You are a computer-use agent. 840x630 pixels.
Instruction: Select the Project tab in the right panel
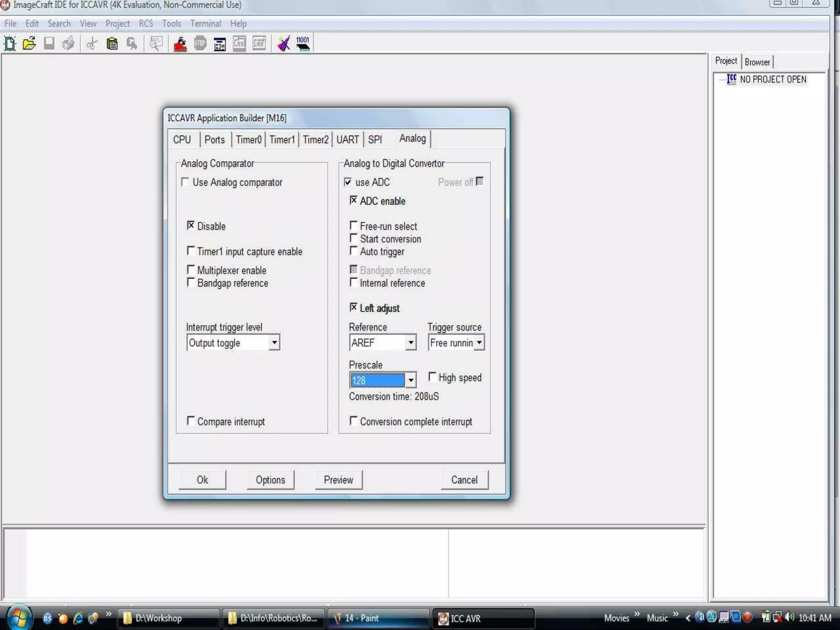[726, 61]
